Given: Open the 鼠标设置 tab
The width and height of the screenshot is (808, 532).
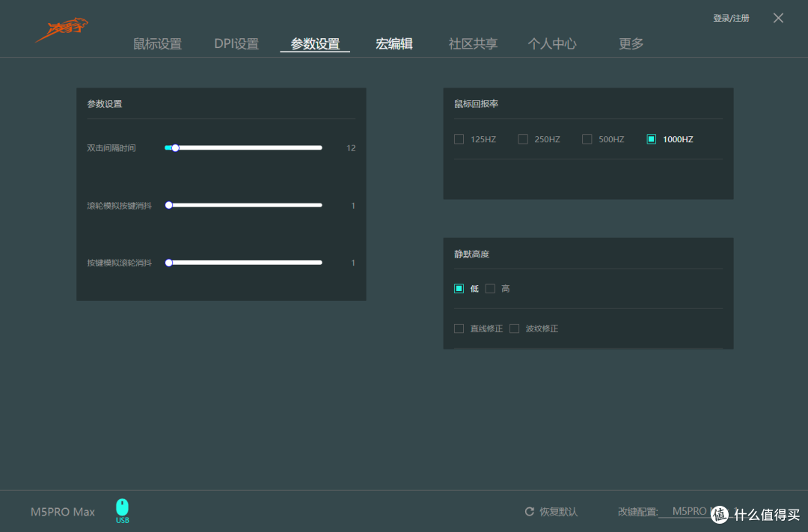Looking at the screenshot, I should pyautogui.click(x=157, y=44).
